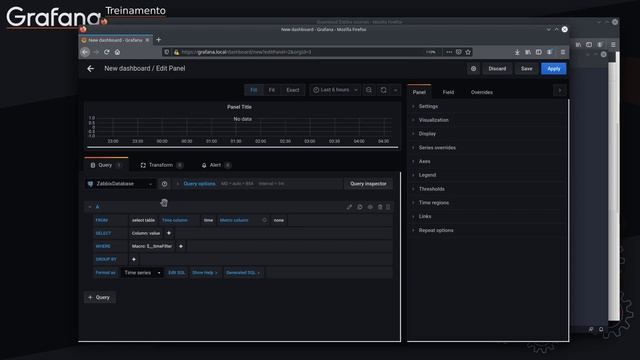Expand the Series overrides section
The height and width of the screenshot is (360, 640).
click(x=437, y=148)
